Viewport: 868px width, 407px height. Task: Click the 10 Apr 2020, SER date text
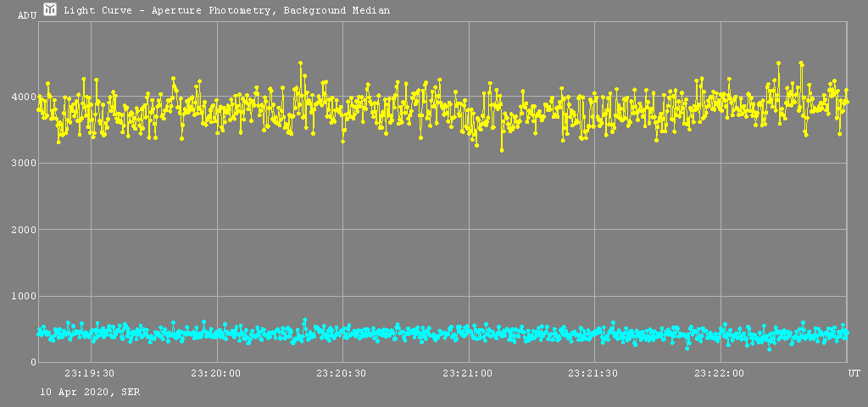[91, 392]
